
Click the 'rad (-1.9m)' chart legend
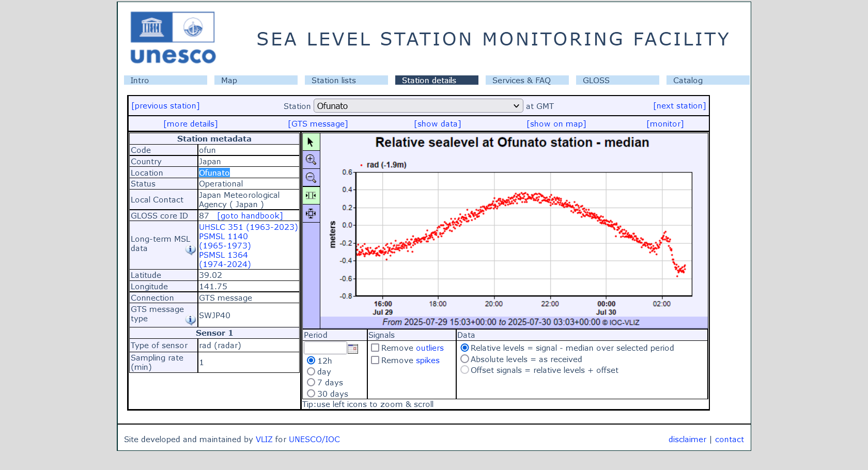tap(383, 165)
